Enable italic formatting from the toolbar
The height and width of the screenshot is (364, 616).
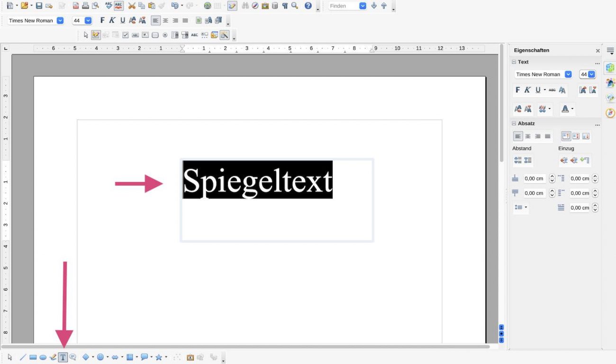112,20
